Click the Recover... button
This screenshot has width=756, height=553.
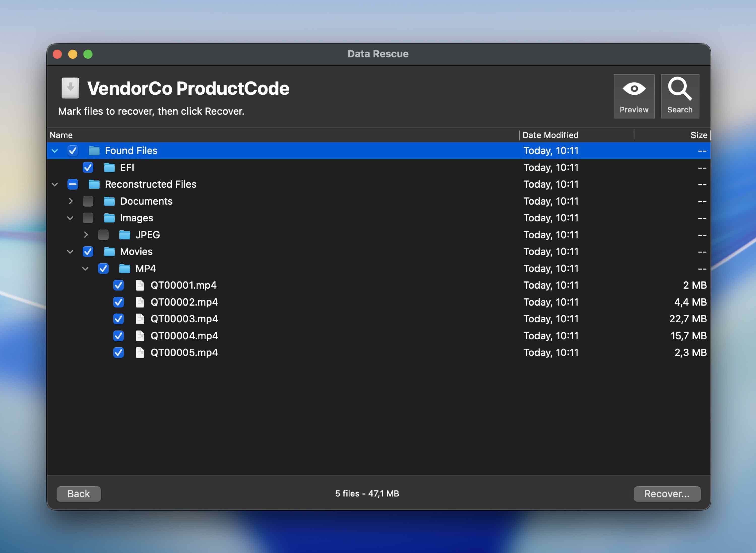click(667, 494)
